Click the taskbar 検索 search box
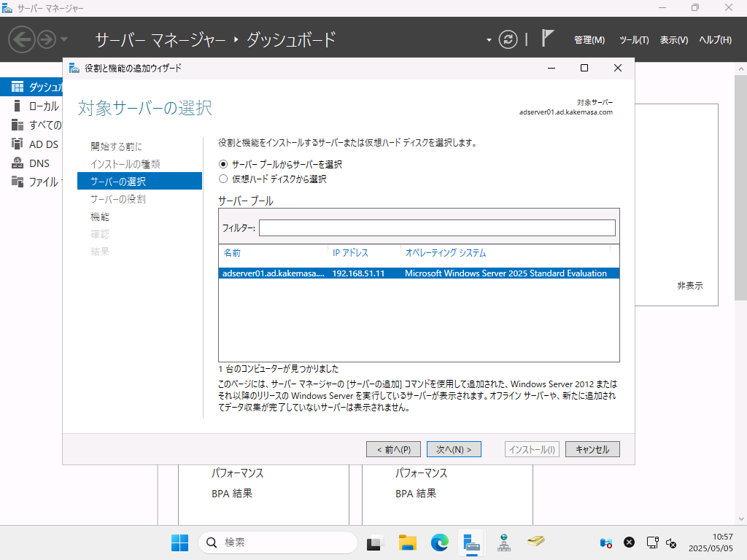Viewport: 747px width, 560px height. click(x=278, y=542)
